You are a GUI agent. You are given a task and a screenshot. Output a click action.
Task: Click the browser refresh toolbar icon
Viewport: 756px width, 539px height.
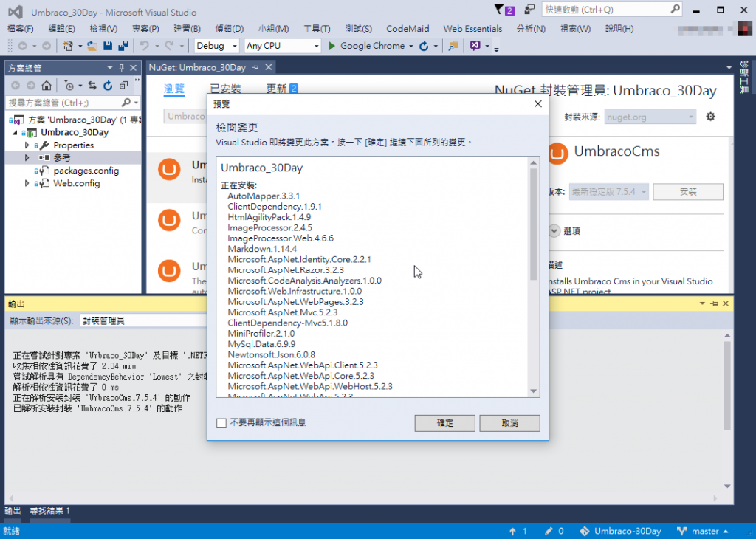[424, 46]
